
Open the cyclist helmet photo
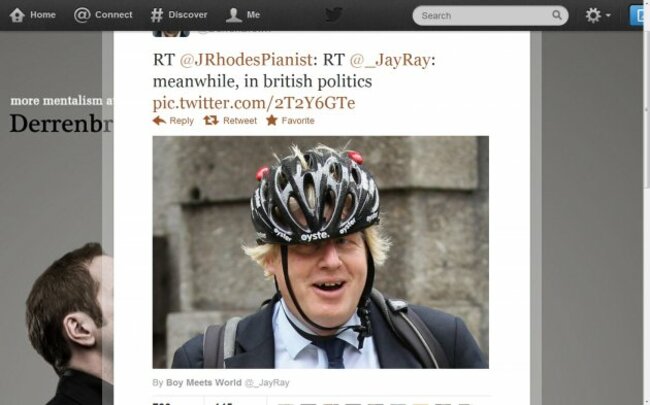click(x=320, y=252)
